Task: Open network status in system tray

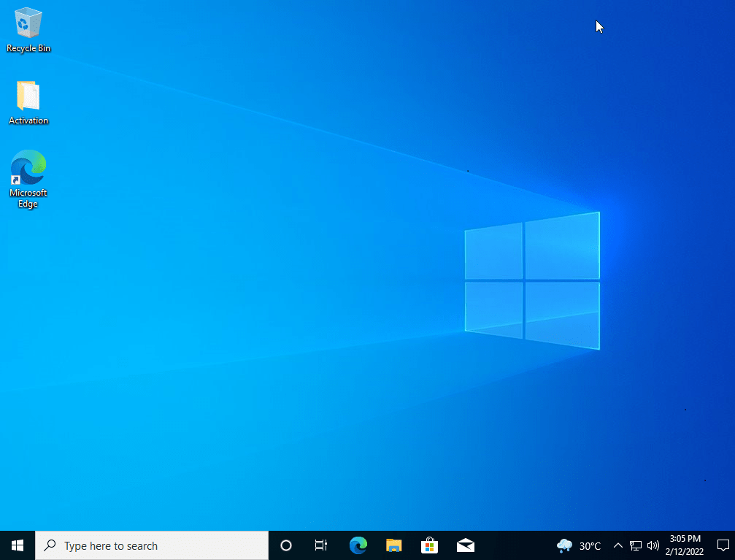Action: pyautogui.click(x=636, y=545)
